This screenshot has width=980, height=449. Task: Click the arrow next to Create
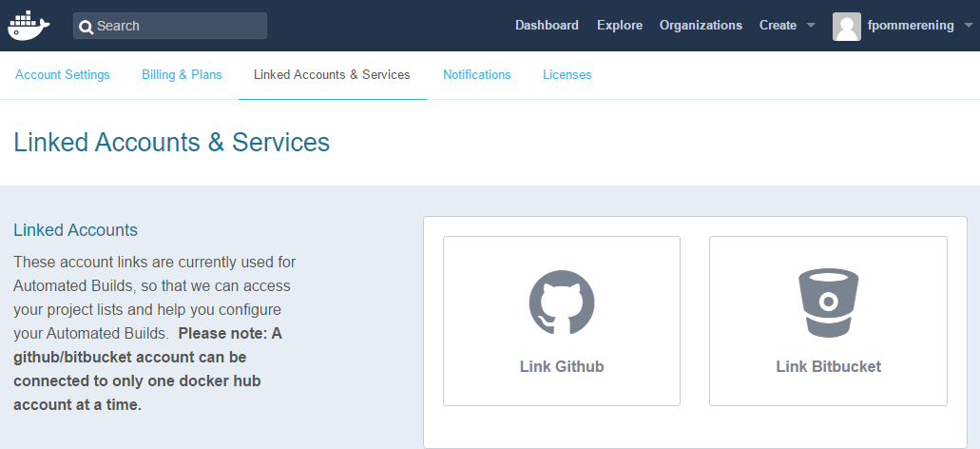[x=811, y=26]
